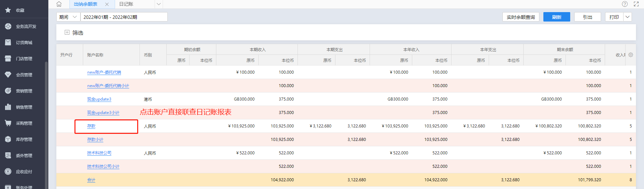Screen dimensions: 644x189
Task: Close the 出纳余额表 tab
Action: (107, 4)
